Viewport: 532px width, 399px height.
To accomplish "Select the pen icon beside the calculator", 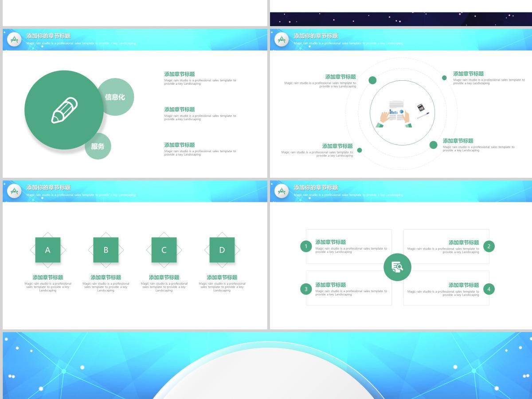I will (x=423, y=115).
